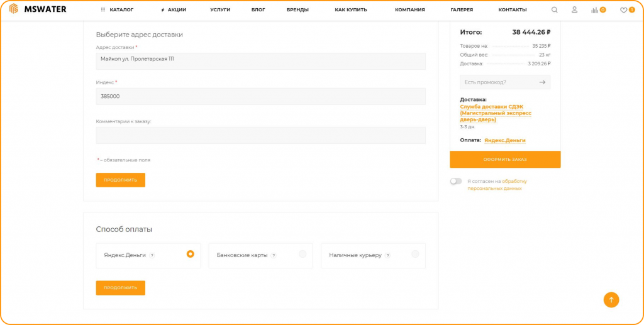Click the Индекс input field
644x325 pixels.
coord(261,96)
